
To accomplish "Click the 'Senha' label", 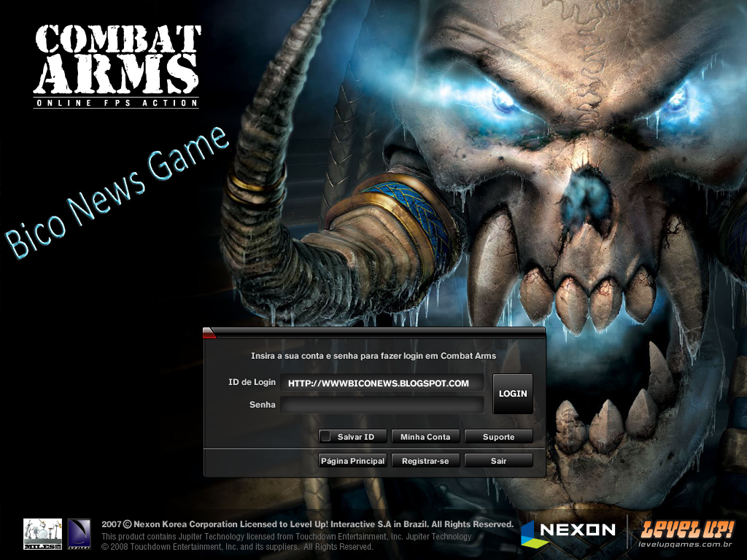I will (x=263, y=404).
